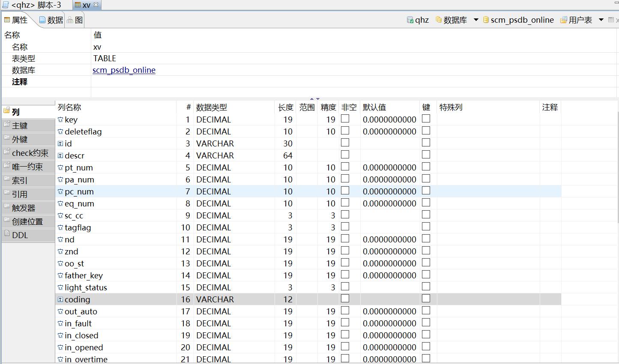619x364 pixels.
Task: Click the out_auto column icon
Action: 60,312
